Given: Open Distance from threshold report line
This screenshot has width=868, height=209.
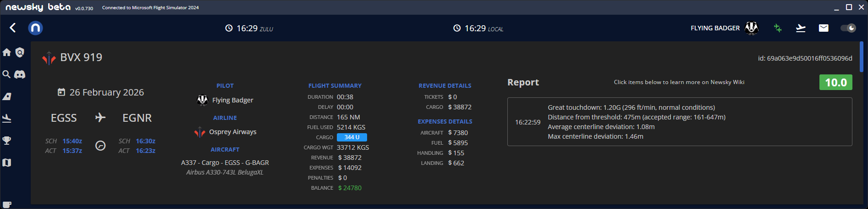Looking at the screenshot, I should pyautogui.click(x=637, y=117).
